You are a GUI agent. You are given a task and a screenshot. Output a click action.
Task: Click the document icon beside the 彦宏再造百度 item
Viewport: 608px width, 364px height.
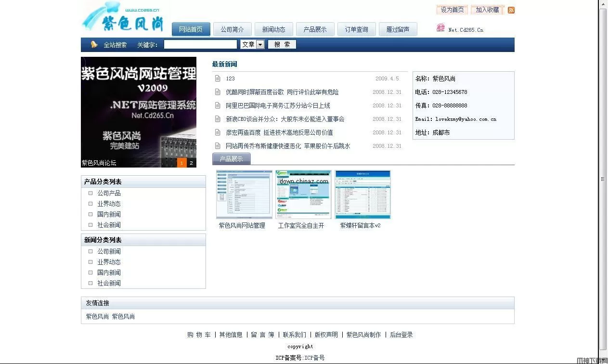coord(217,132)
